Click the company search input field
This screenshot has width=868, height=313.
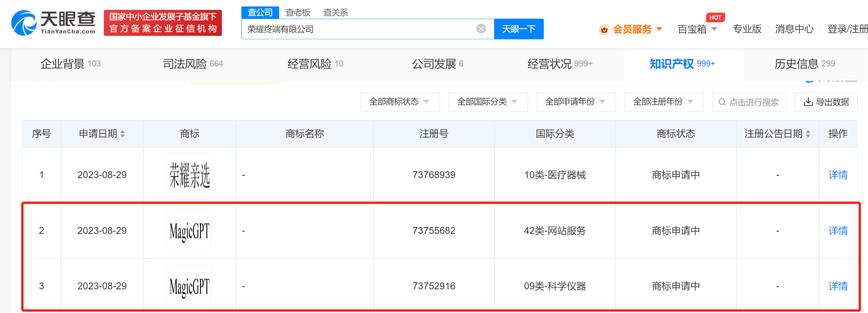point(368,29)
